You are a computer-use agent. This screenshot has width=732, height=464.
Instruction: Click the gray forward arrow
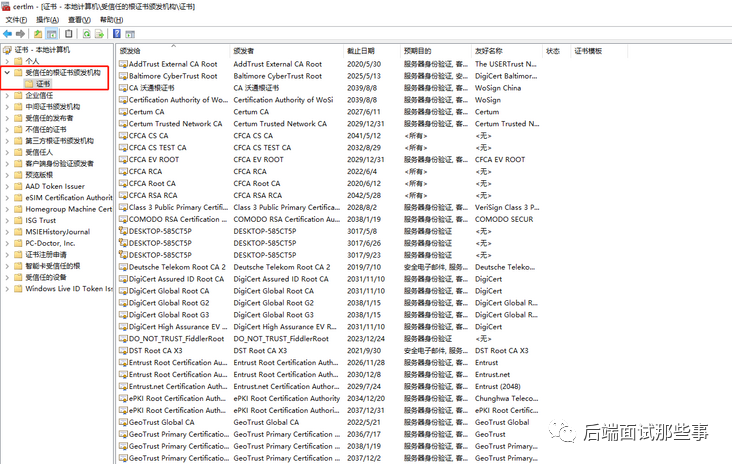tap(20, 34)
